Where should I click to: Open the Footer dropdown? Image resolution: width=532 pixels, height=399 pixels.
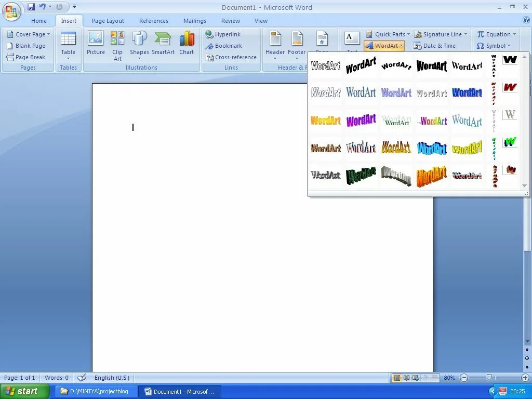(297, 46)
